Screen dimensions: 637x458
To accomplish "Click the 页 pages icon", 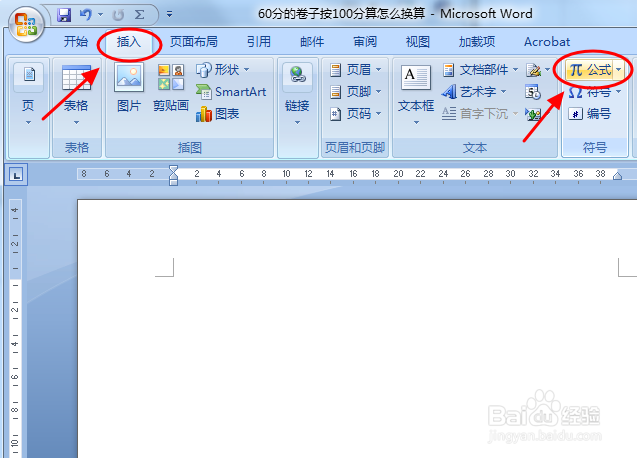I will pos(29,77).
